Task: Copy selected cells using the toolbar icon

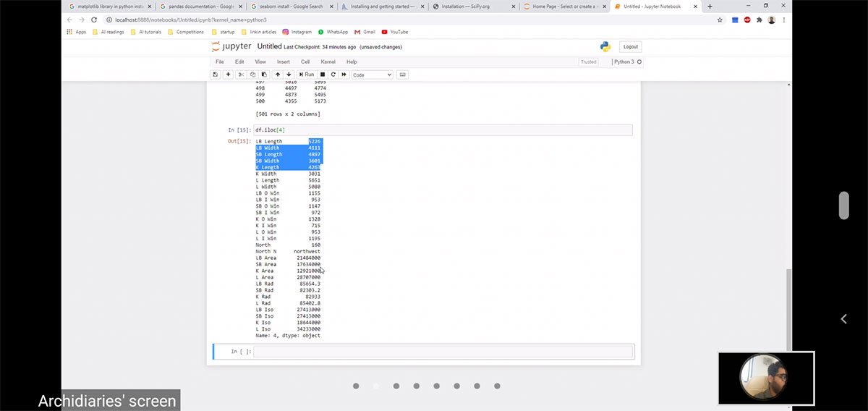Action: pyautogui.click(x=252, y=75)
